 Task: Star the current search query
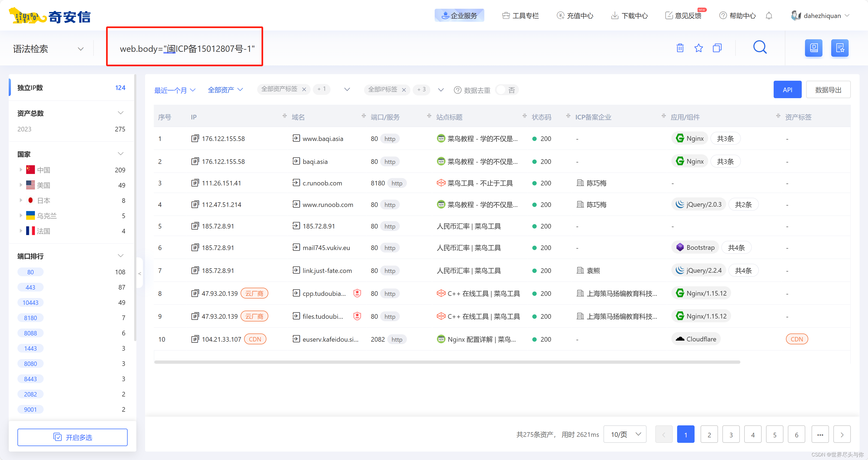[698, 48]
